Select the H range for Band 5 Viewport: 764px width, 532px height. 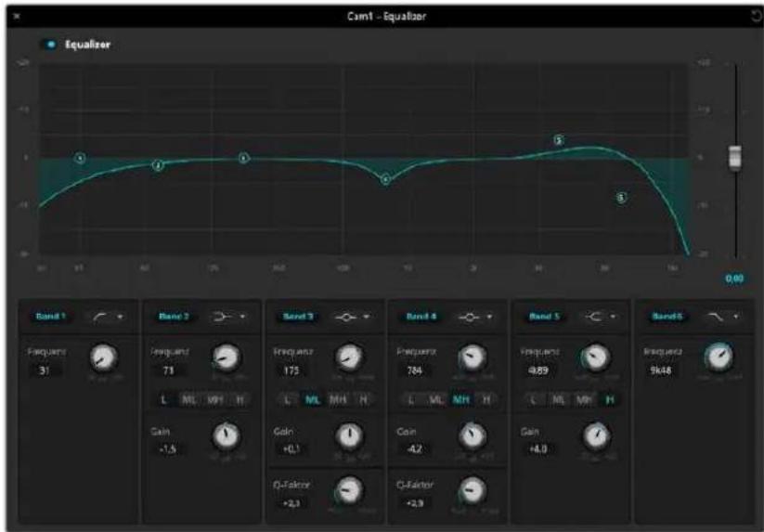(x=609, y=400)
